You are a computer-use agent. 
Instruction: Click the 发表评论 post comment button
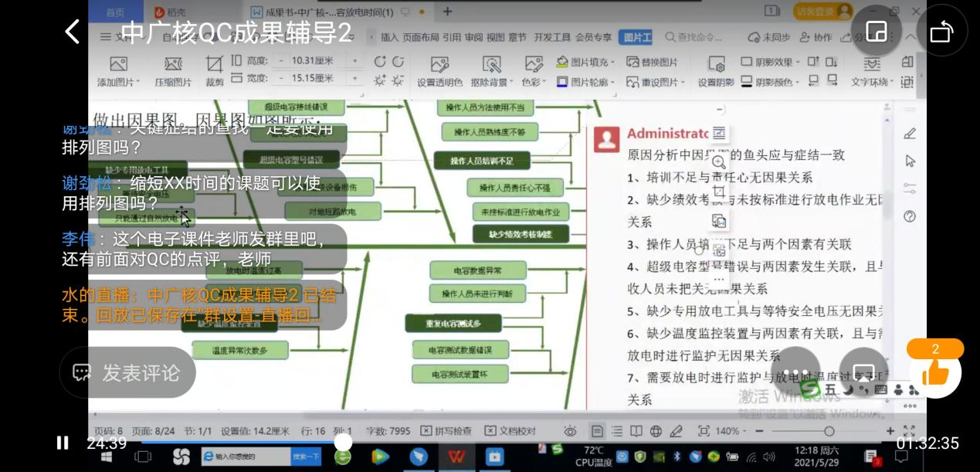click(x=127, y=373)
